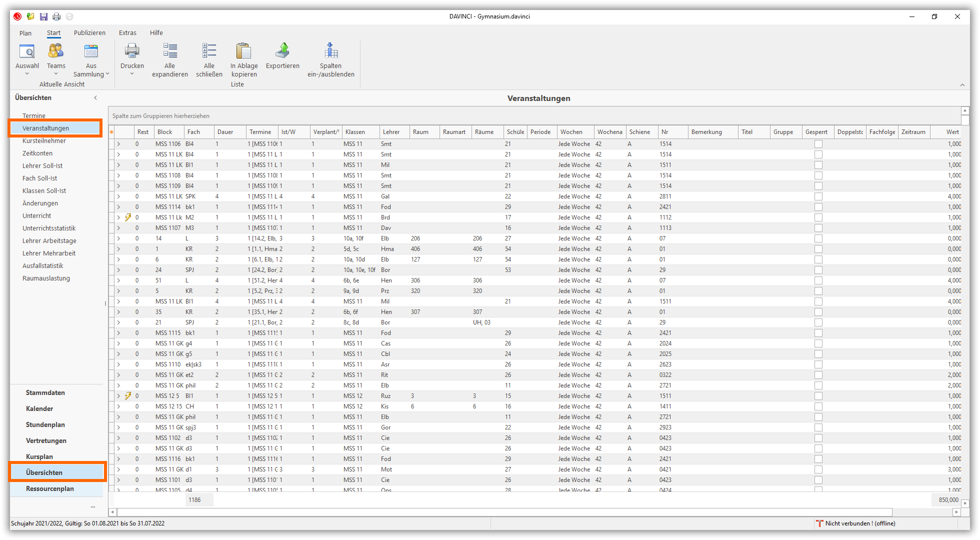Click the Drucken printer icon
980x540 pixels.
(132, 51)
